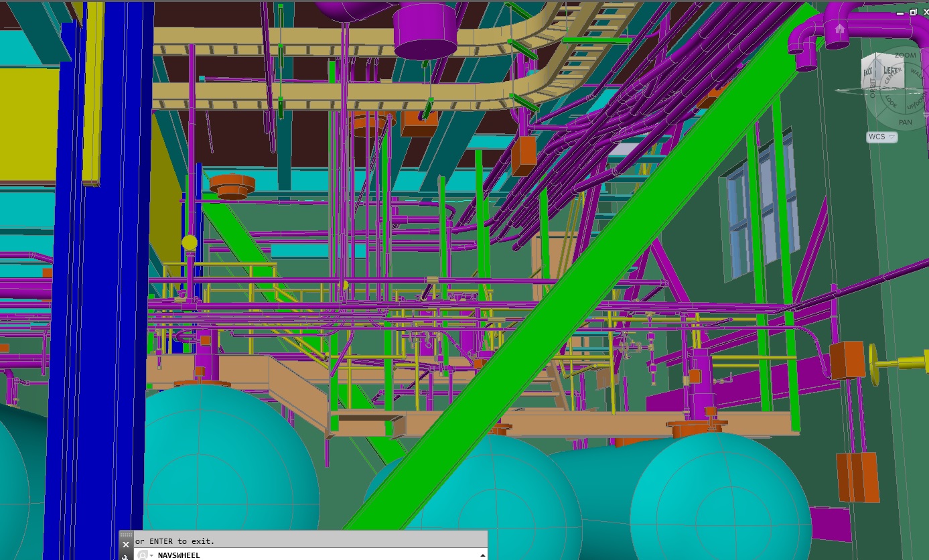Open the WCS coordinate system dropdown
Screen dimensions: 929x560
(892, 137)
